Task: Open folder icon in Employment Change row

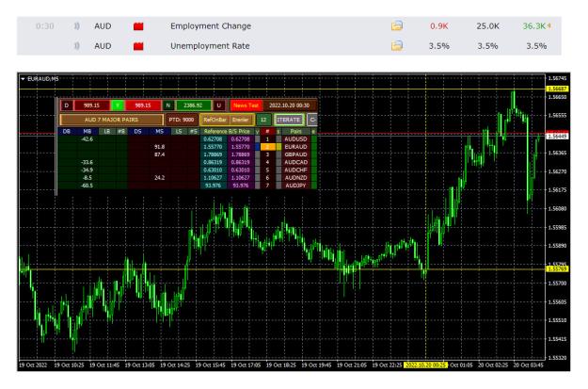Action: pyautogui.click(x=397, y=26)
